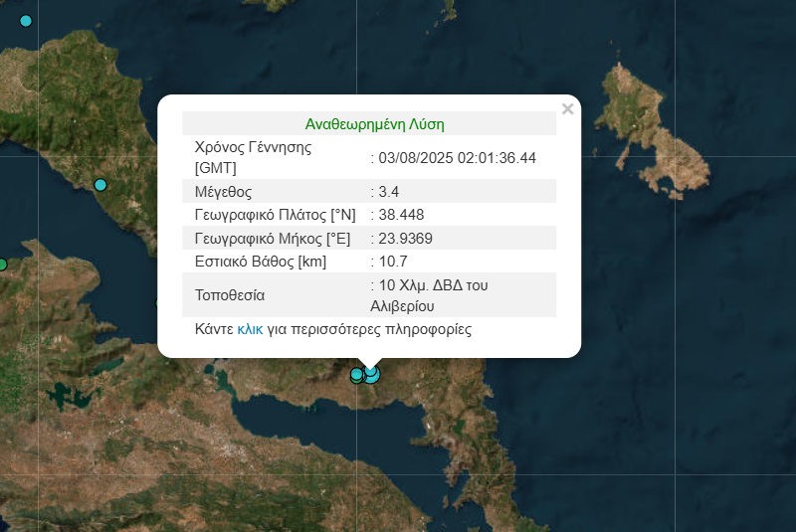Click the 'Χρόνος Γέννησης [GMT]' label
This screenshot has height=532, width=796.
(254, 158)
